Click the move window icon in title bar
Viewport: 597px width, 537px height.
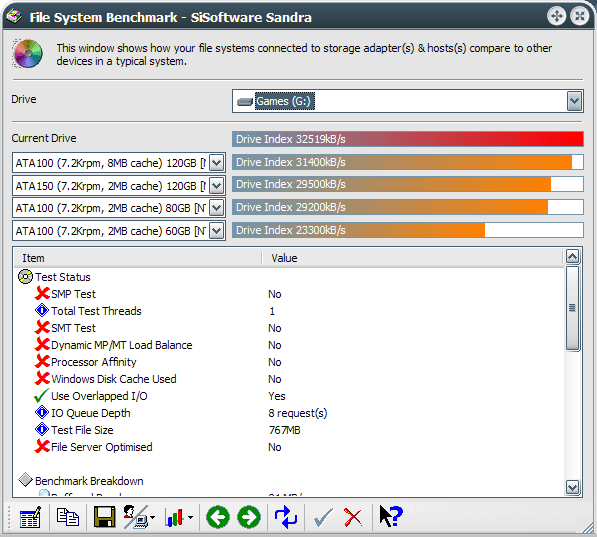point(556,16)
